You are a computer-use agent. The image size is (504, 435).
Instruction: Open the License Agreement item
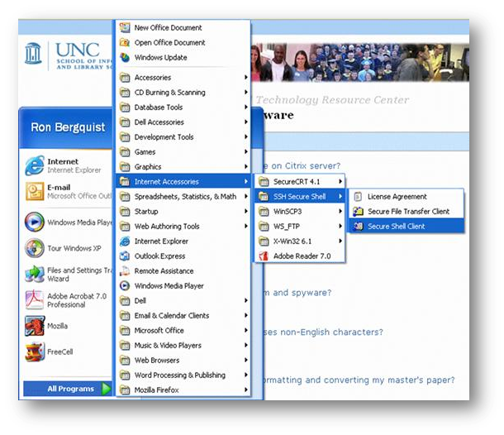click(x=397, y=197)
